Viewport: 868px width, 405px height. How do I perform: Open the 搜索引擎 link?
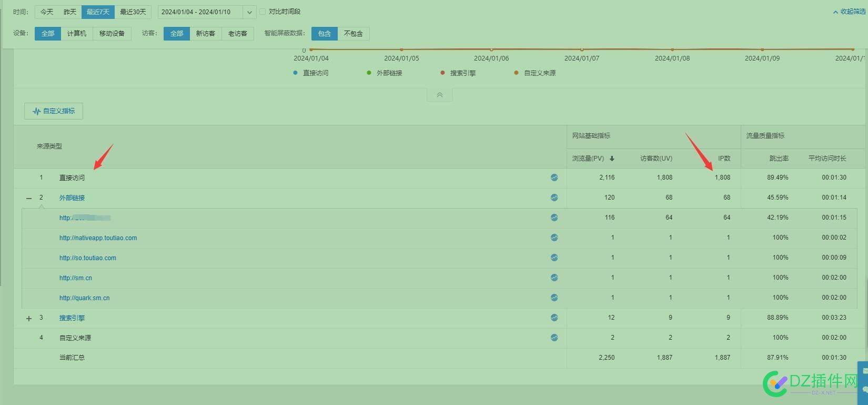pyautogui.click(x=72, y=318)
